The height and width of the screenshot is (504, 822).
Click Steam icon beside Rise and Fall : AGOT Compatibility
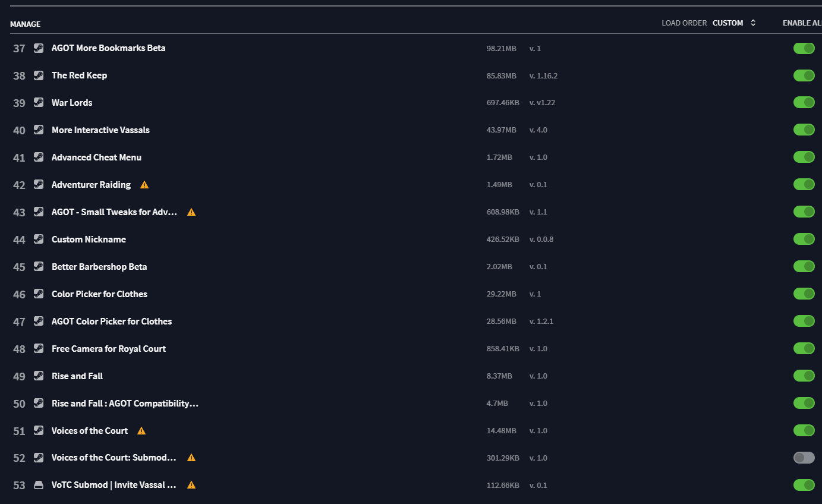39,404
